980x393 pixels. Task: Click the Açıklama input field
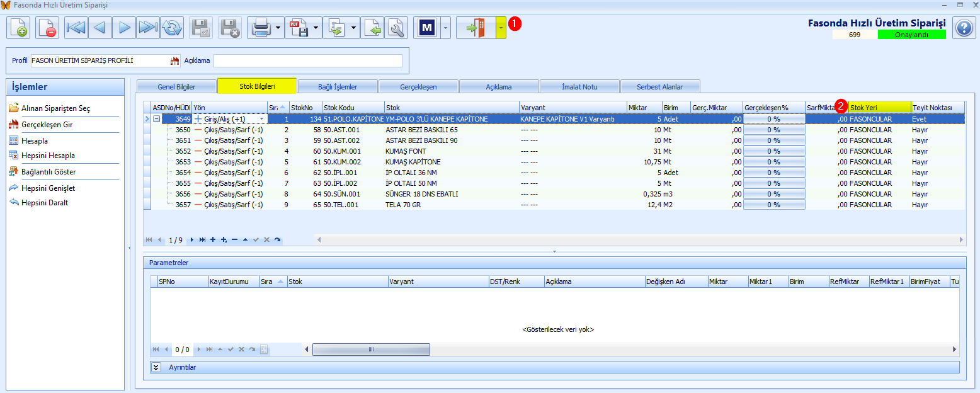(307, 61)
